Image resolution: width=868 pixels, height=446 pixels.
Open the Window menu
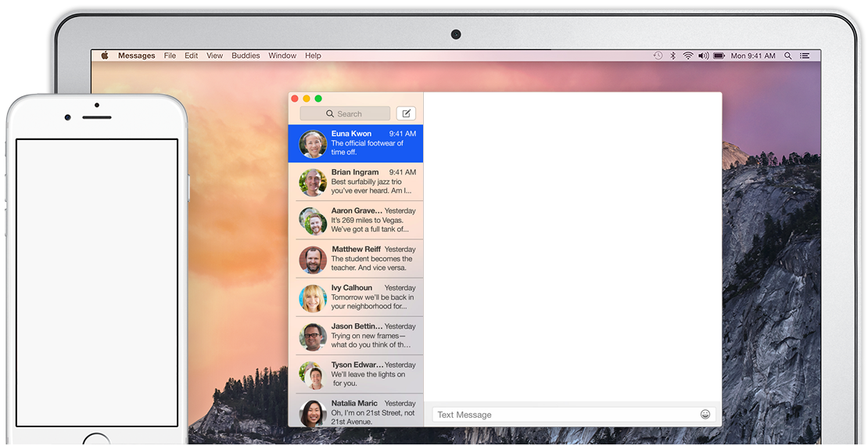pyautogui.click(x=282, y=56)
